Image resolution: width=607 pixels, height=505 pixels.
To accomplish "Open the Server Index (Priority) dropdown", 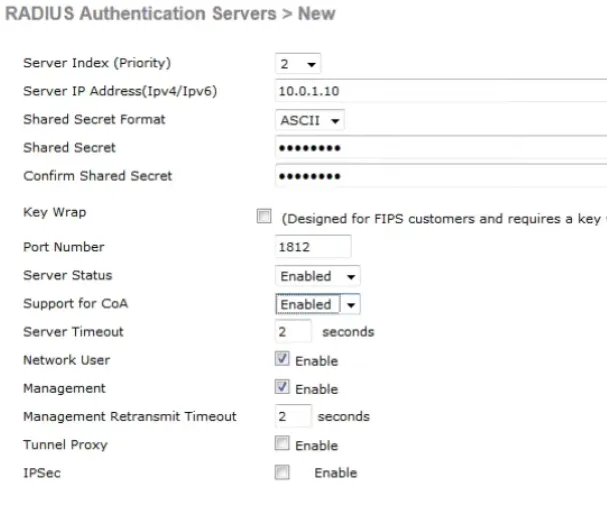I will click(x=297, y=64).
